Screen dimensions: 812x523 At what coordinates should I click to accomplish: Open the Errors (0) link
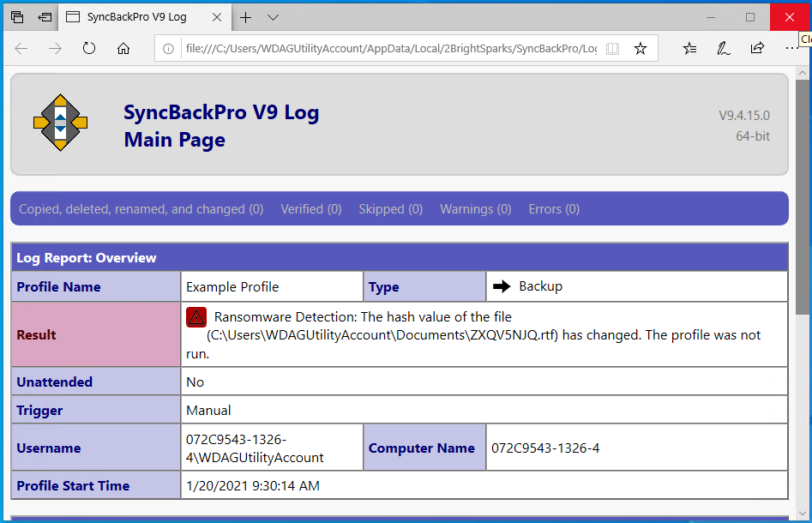tap(554, 209)
